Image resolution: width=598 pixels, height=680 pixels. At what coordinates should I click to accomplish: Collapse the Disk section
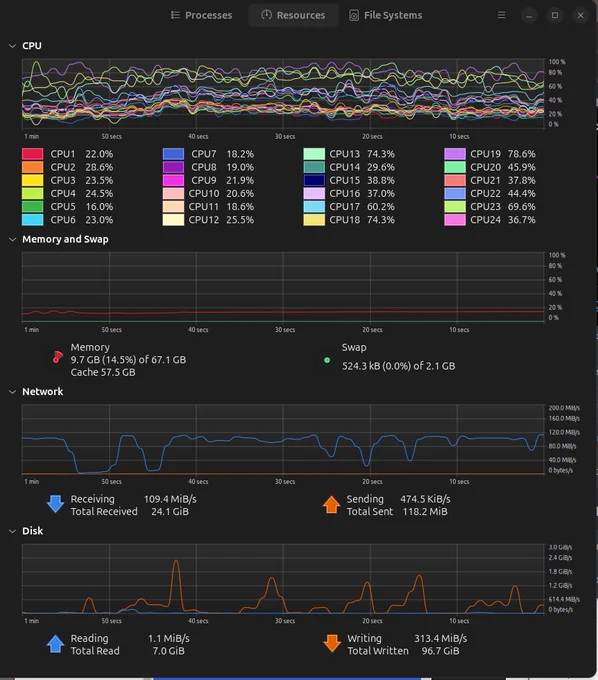point(13,531)
